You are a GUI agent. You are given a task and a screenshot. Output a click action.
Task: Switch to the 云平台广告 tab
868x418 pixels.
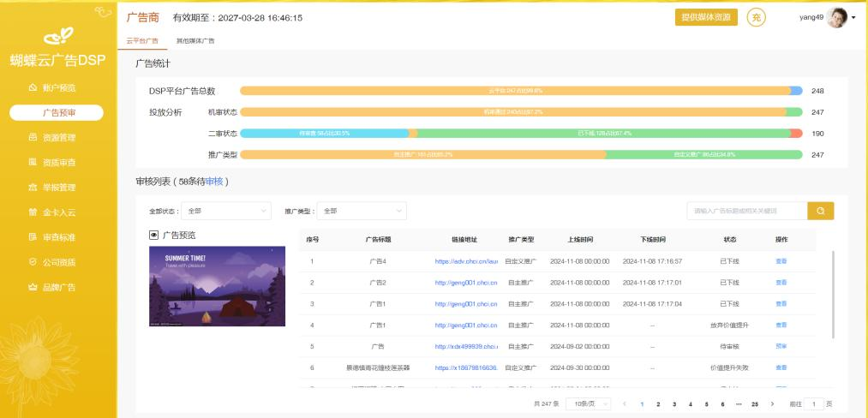click(142, 41)
